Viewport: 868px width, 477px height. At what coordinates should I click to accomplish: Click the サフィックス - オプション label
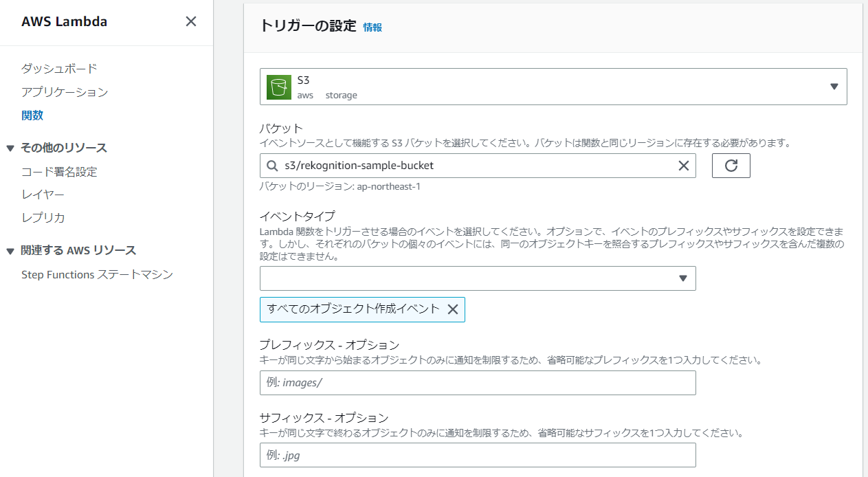coord(324,418)
